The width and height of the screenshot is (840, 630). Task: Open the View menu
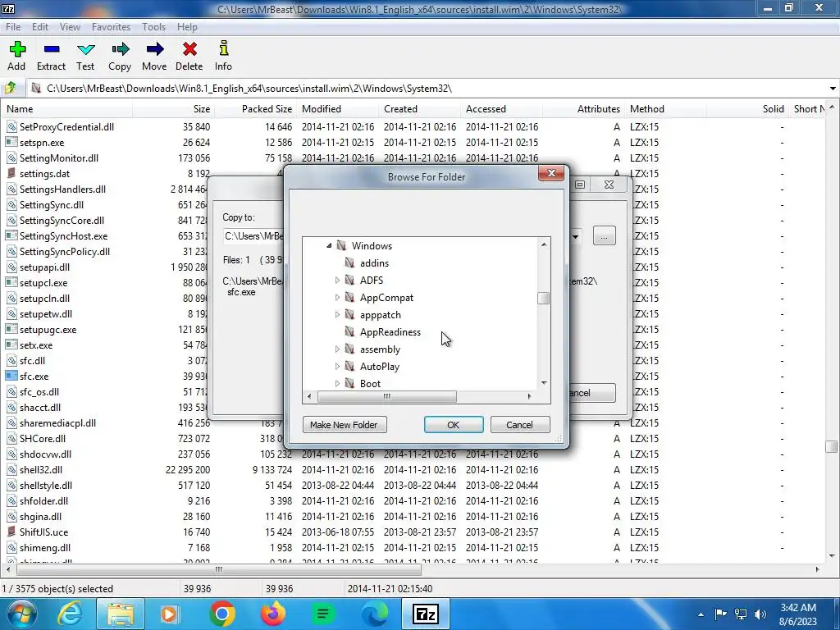70,27
